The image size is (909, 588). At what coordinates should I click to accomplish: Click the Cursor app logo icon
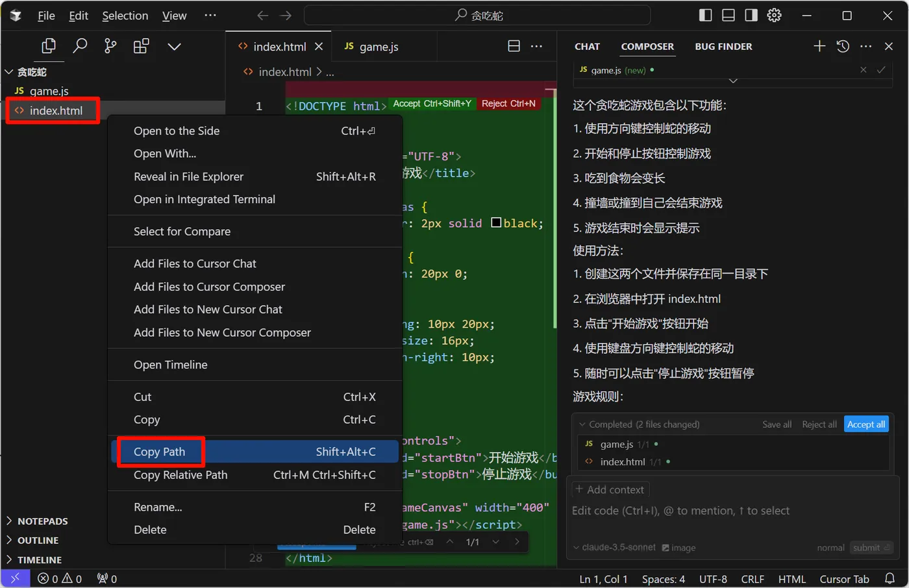point(16,16)
